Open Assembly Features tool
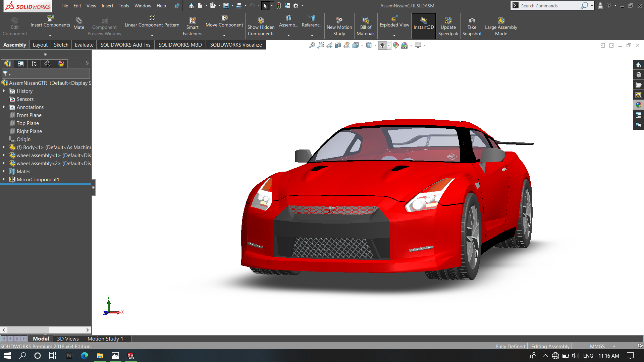The image size is (644, 362). click(288, 21)
